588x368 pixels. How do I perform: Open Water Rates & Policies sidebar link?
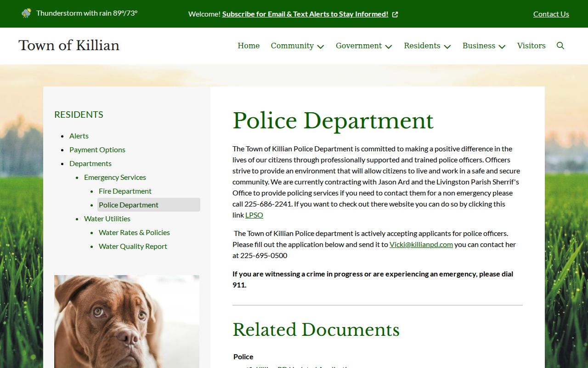coord(134,232)
